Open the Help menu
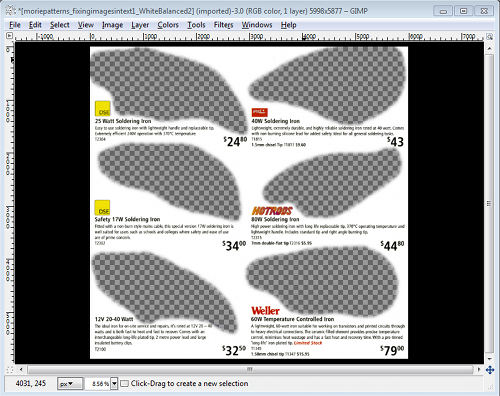500x396 pixels. tap(288, 25)
